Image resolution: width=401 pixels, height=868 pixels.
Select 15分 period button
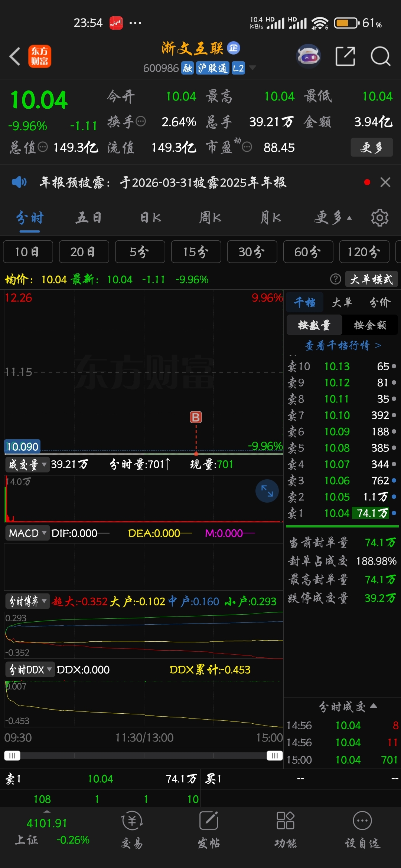pyautogui.click(x=196, y=251)
